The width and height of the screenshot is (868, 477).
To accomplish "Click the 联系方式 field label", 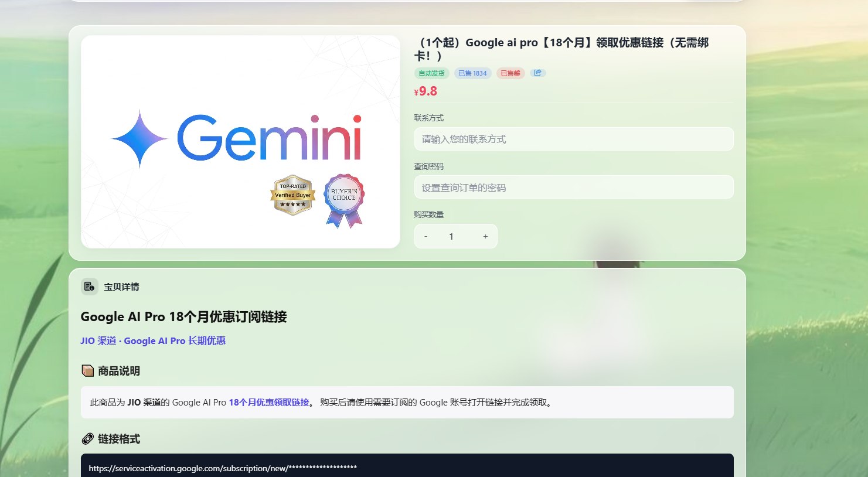I will [429, 118].
